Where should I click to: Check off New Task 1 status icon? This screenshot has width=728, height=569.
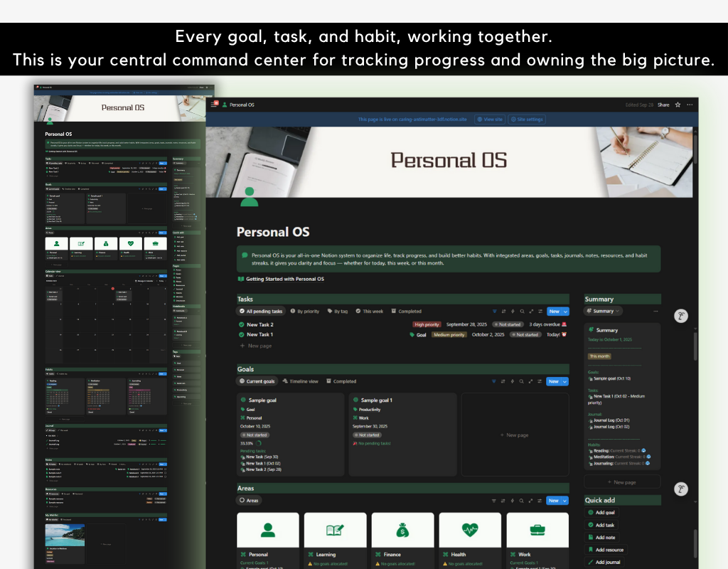click(242, 334)
